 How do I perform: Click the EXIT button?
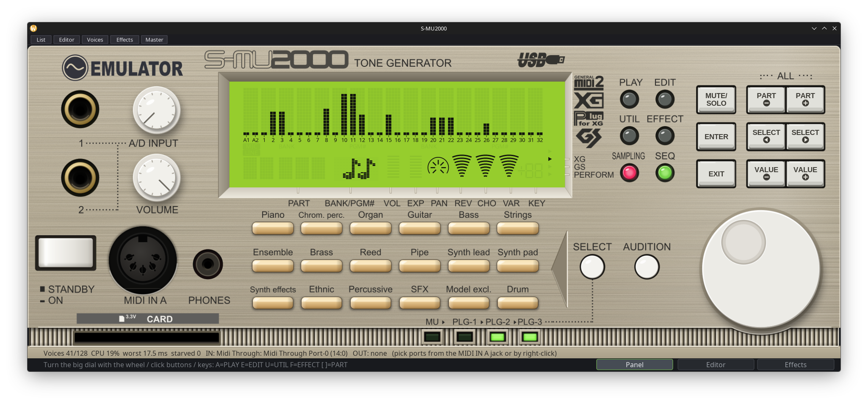tap(716, 174)
